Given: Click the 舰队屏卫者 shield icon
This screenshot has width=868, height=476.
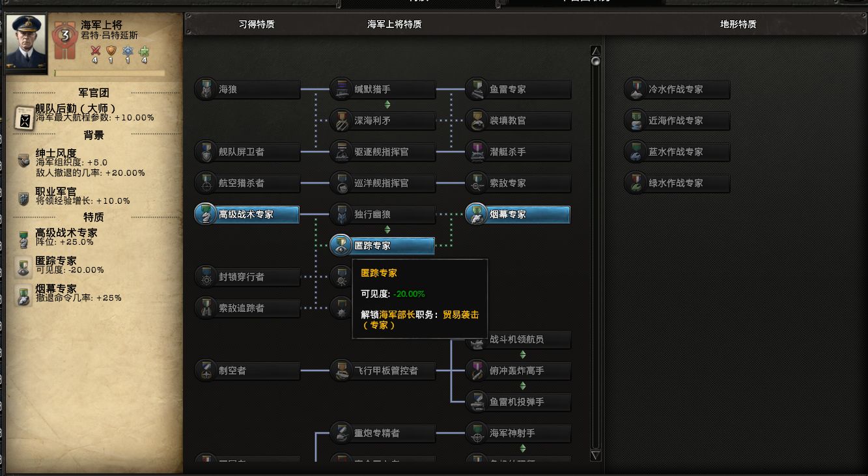Looking at the screenshot, I should pyautogui.click(x=206, y=152).
